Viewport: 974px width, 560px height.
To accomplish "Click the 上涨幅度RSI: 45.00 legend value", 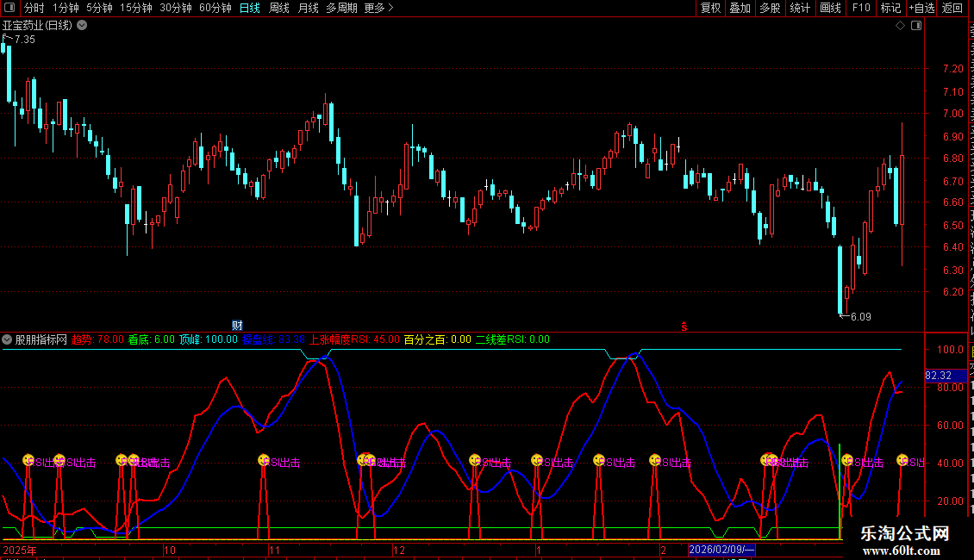I will tap(354, 339).
